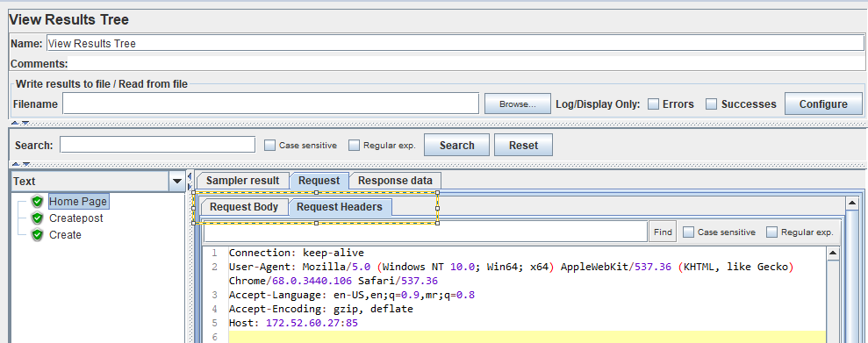868x343 pixels.
Task: Click the Accept-Encoding: gzip, deflate line
Action: click(x=321, y=309)
